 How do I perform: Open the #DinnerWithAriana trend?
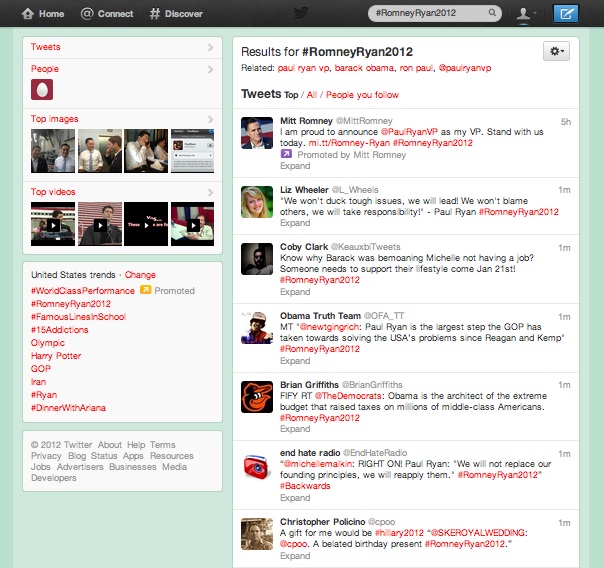point(68,408)
